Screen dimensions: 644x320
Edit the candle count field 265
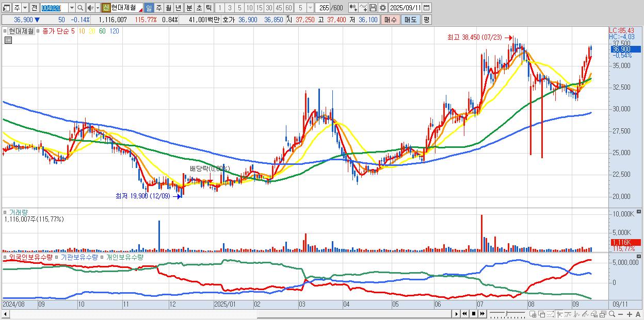pyautogui.click(x=323, y=8)
